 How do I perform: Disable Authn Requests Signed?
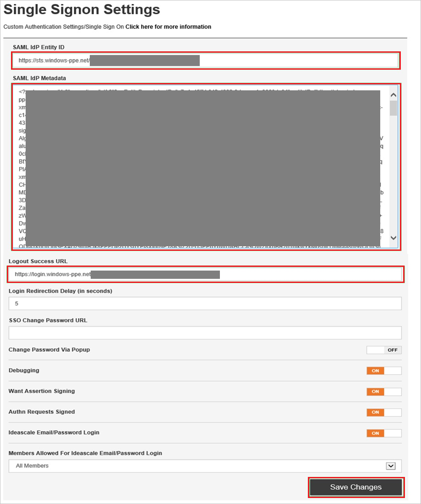point(383,412)
